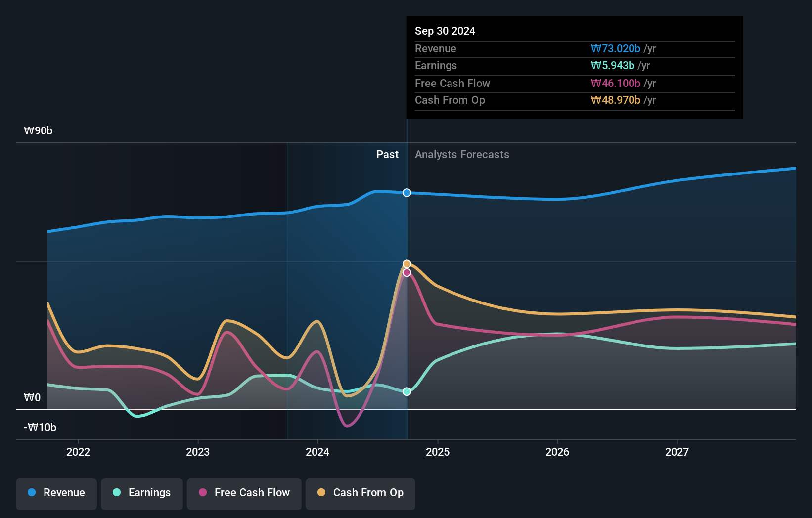Viewport: 812px width, 518px height.
Task: Toggle the Earnings series visibility
Action: [x=142, y=493]
